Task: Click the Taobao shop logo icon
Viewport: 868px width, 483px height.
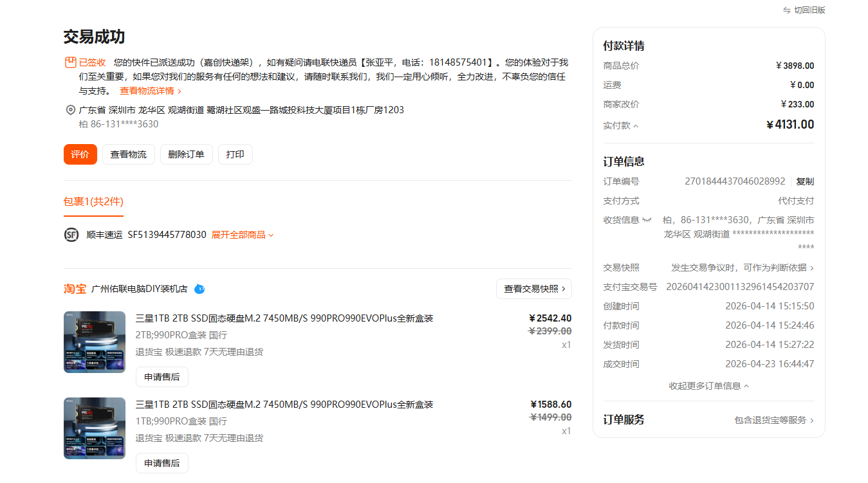Action: 75,289
